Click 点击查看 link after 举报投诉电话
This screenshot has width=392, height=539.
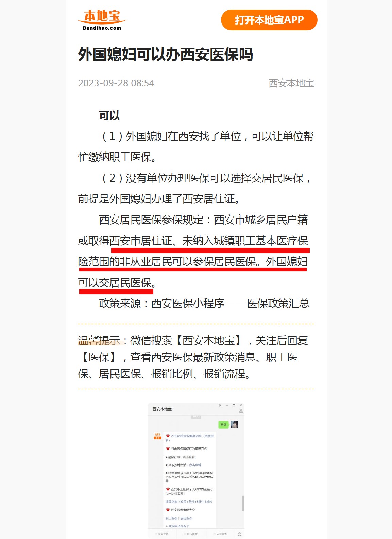point(195,465)
